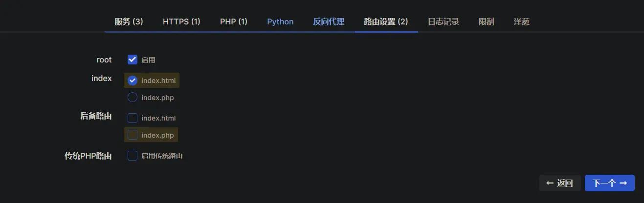Click the root field label
This screenshot has width=644, height=203.
point(104,60)
